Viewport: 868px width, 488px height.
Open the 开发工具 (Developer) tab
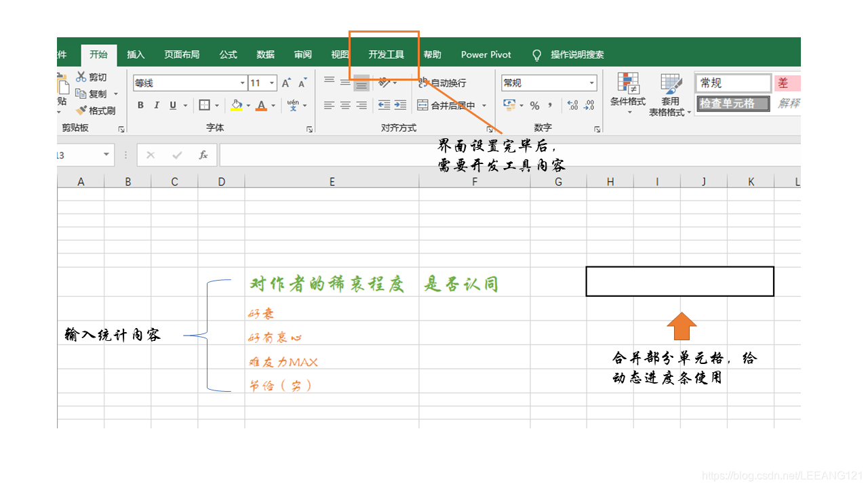[x=387, y=55]
